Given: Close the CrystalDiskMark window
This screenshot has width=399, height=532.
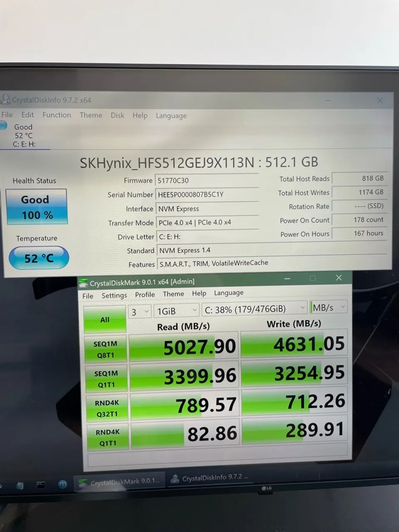Looking at the screenshot, I should coord(339,278).
